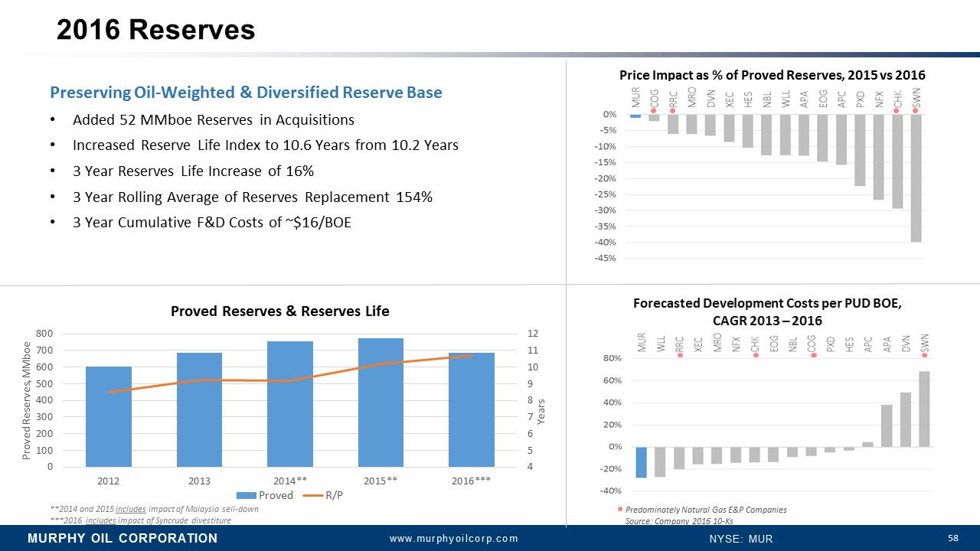The width and height of the screenshot is (980, 551).
Task: Select SWN bar in Development Costs chart
Action: point(924,409)
